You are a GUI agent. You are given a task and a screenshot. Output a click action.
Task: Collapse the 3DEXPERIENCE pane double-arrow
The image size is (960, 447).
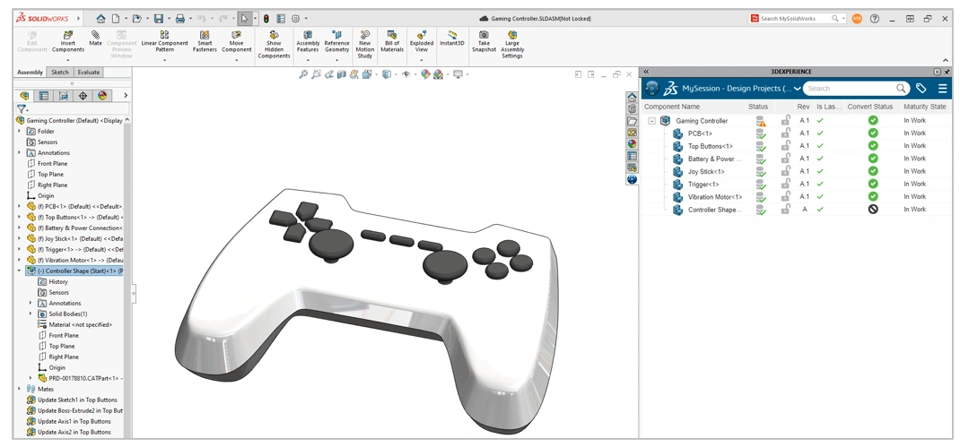point(647,72)
